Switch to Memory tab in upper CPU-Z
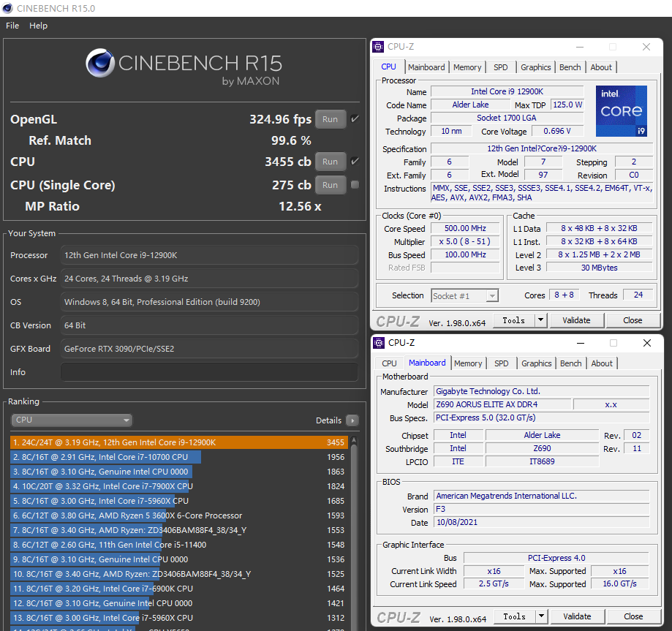This screenshot has width=672, height=631. coord(467,67)
